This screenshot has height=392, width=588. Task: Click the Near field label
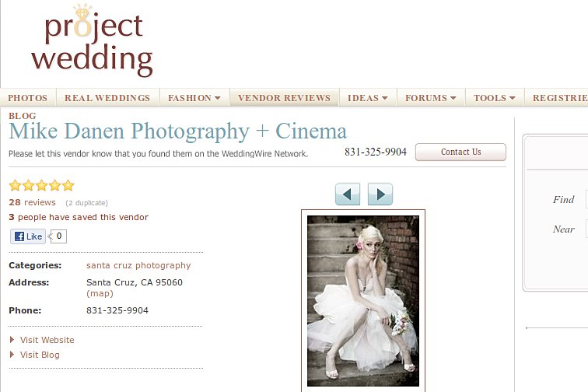coord(564,229)
